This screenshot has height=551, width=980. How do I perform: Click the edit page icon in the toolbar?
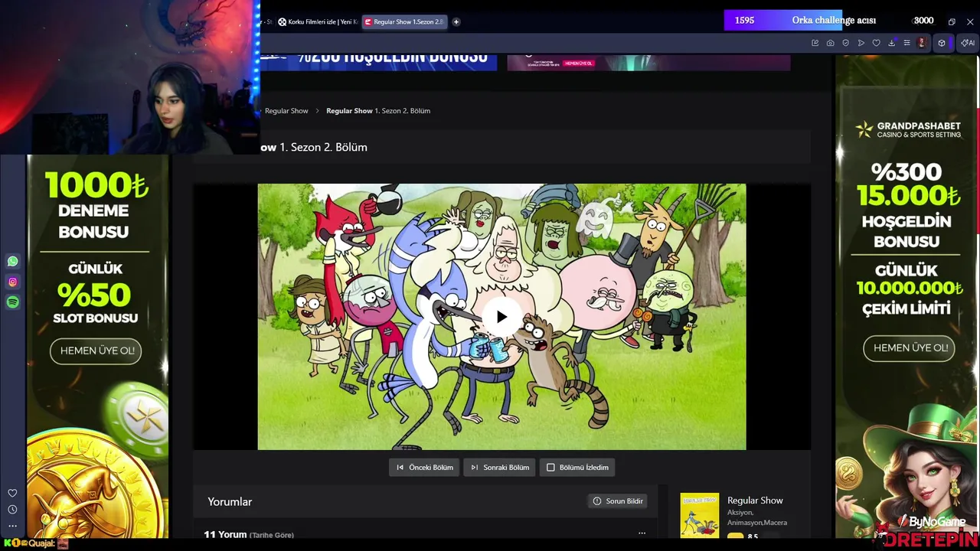pyautogui.click(x=815, y=43)
